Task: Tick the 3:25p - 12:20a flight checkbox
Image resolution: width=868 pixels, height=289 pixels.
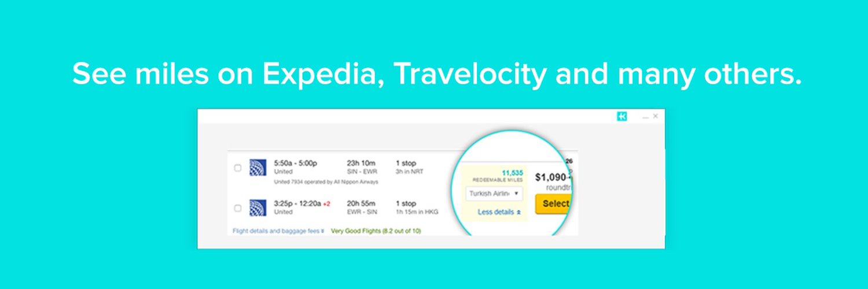Action: click(x=237, y=208)
